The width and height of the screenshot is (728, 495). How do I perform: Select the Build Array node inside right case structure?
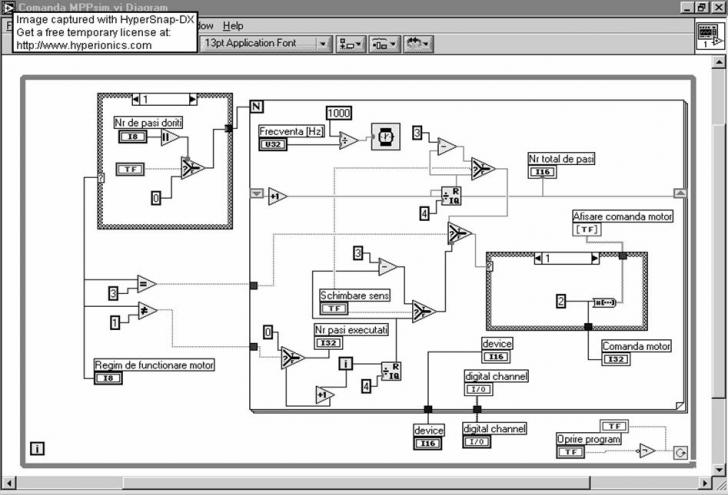603,300
